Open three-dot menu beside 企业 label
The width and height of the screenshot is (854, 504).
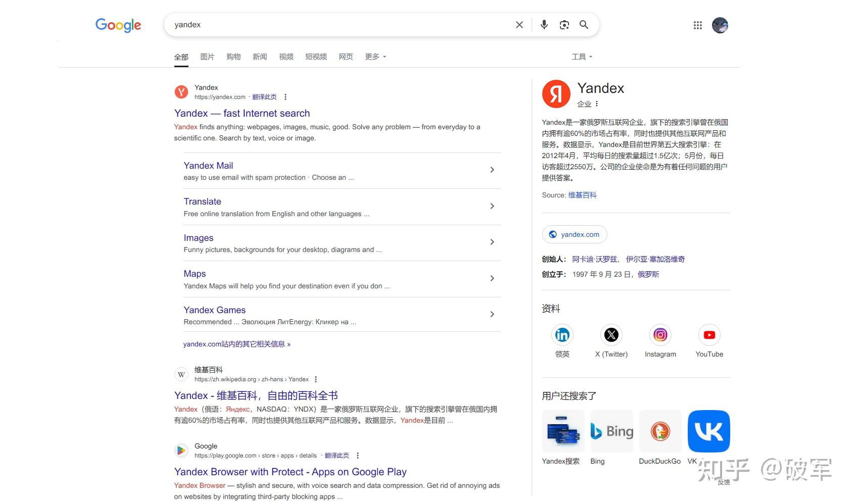click(597, 104)
